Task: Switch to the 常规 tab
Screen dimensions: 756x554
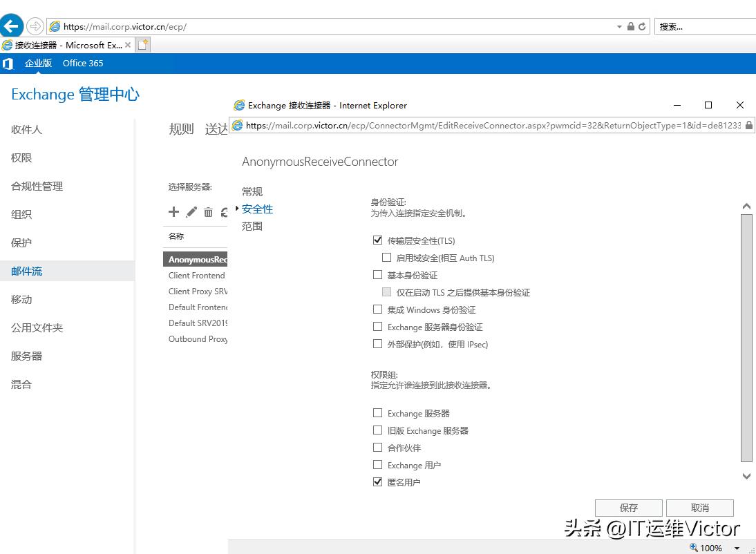Action: point(252,191)
